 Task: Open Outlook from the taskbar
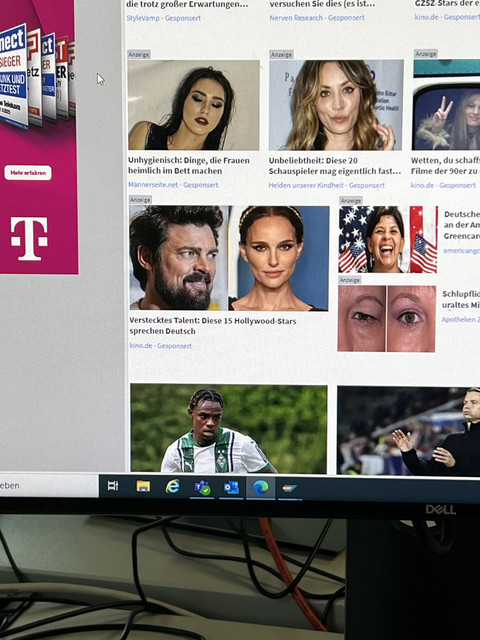[x=231, y=487]
